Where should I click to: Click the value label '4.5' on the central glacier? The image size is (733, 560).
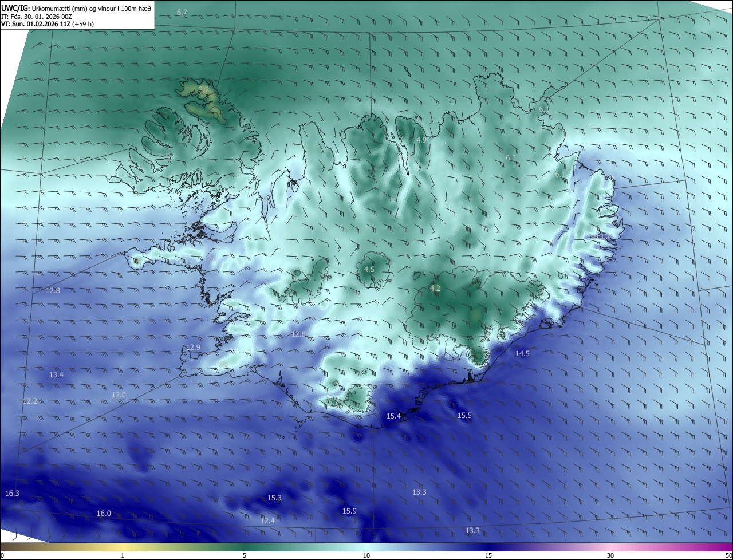pyautogui.click(x=369, y=269)
